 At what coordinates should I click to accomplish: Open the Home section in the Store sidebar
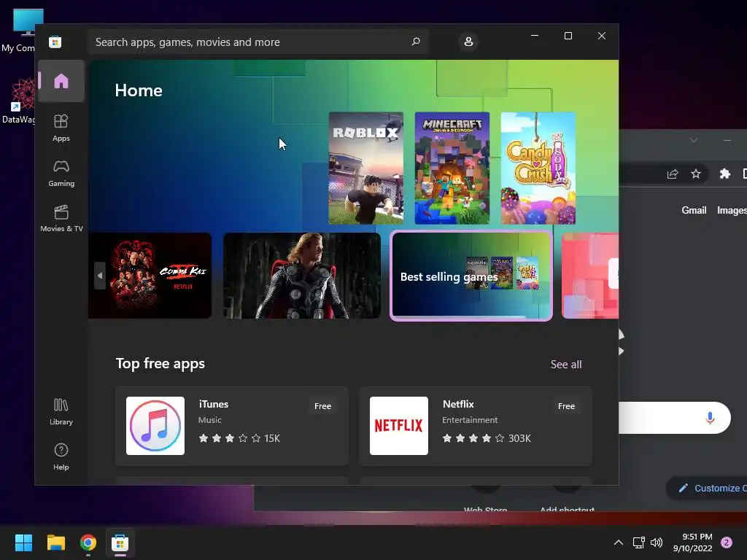pyautogui.click(x=61, y=81)
